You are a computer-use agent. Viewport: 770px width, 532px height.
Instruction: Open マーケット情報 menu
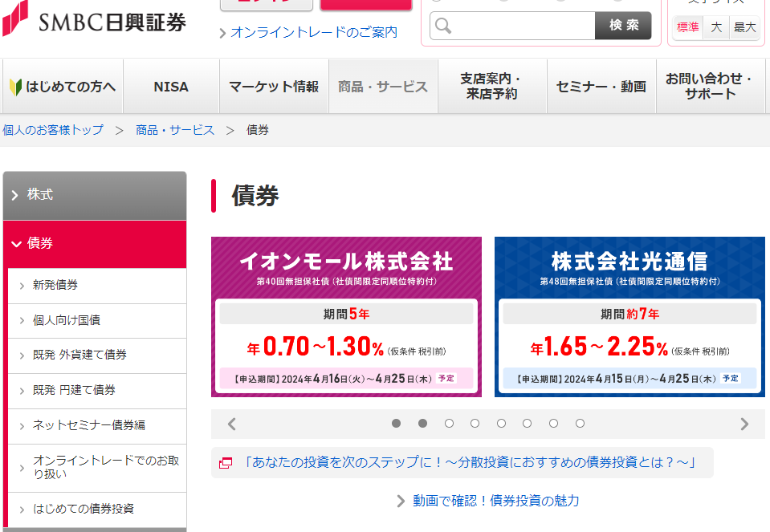(x=274, y=87)
